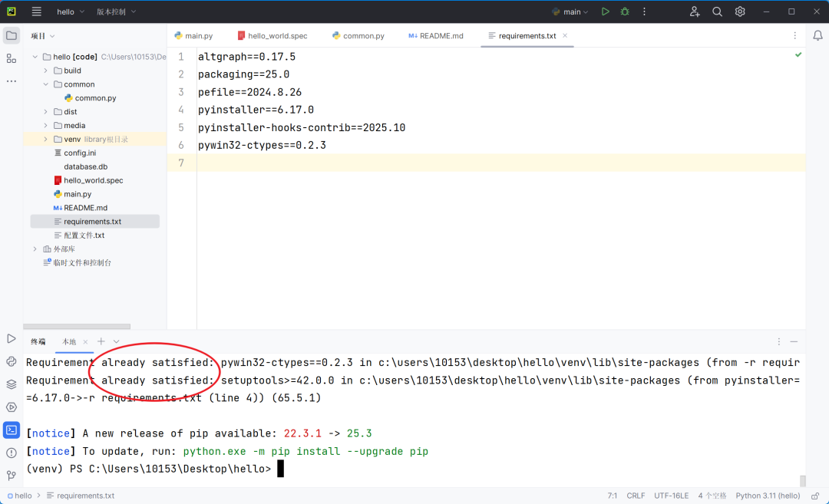
Task: Expand the media folder
Action: click(x=45, y=125)
